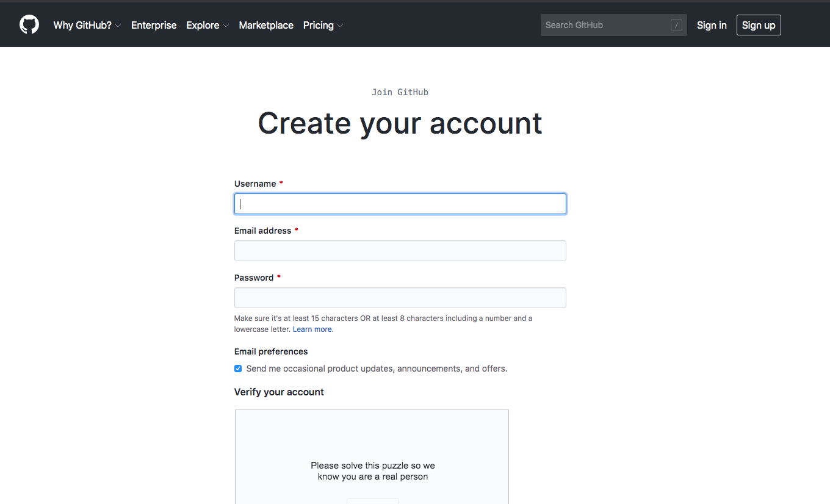Viewport: 830px width, 504px height.
Task: Open the Sign in page
Action: 712,25
